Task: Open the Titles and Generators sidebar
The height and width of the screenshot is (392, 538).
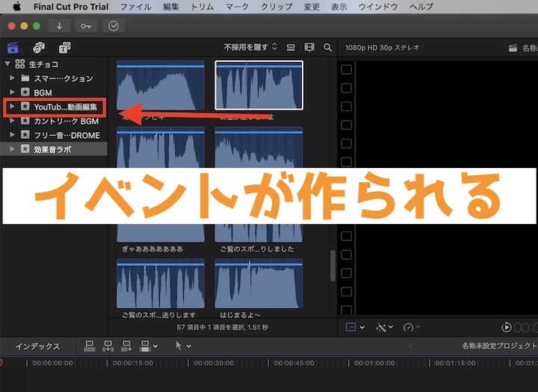Action: pyautogui.click(x=64, y=48)
